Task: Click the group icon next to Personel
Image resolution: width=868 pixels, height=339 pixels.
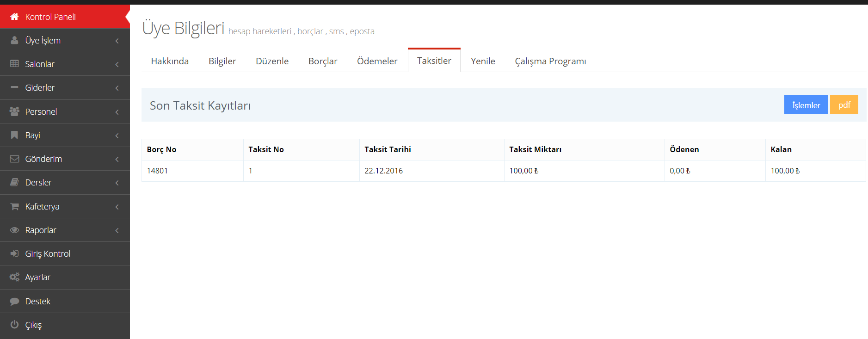Action: (14, 111)
